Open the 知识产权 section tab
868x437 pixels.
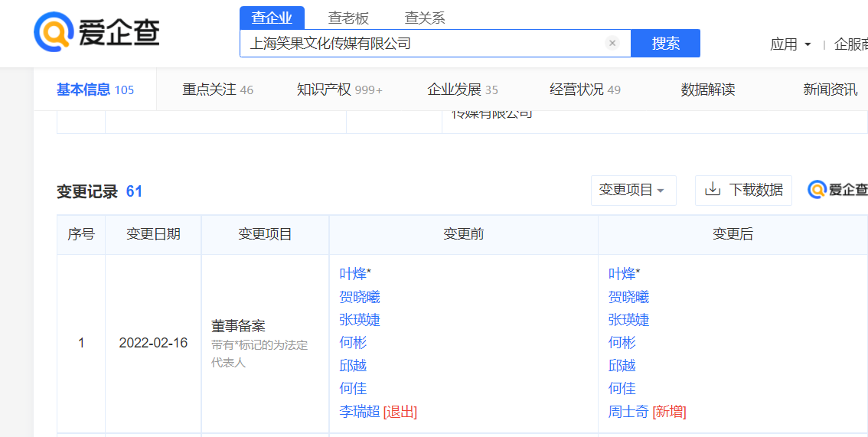(339, 90)
